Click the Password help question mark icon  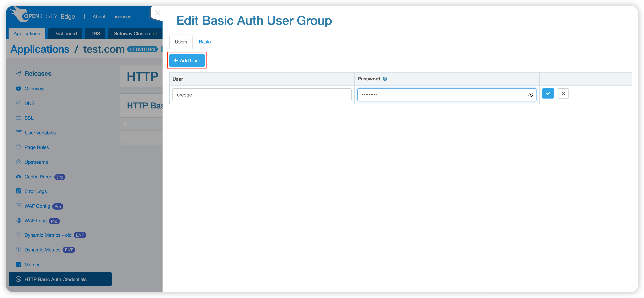pyautogui.click(x=385, y=79)
